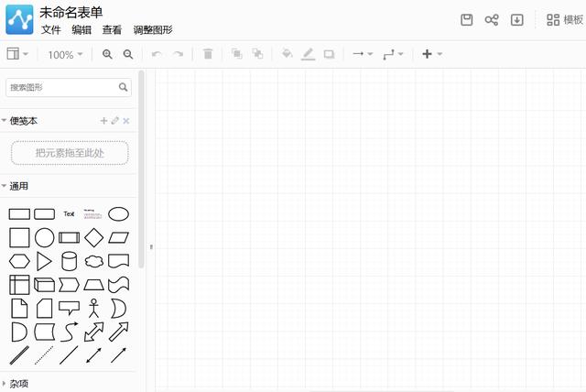Open the view layout dropdown
This screenshot has height=392, width=586.
click(17, 54)
